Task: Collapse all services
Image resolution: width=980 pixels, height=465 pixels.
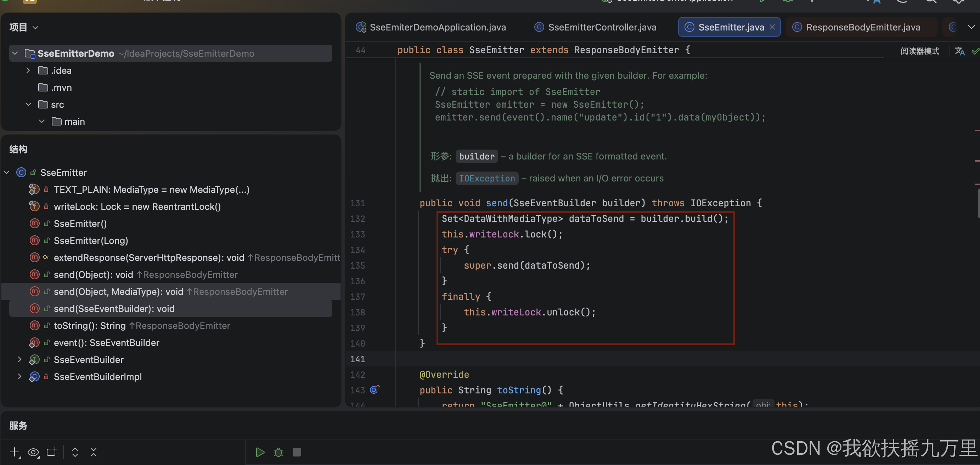Action: point(94,452)
